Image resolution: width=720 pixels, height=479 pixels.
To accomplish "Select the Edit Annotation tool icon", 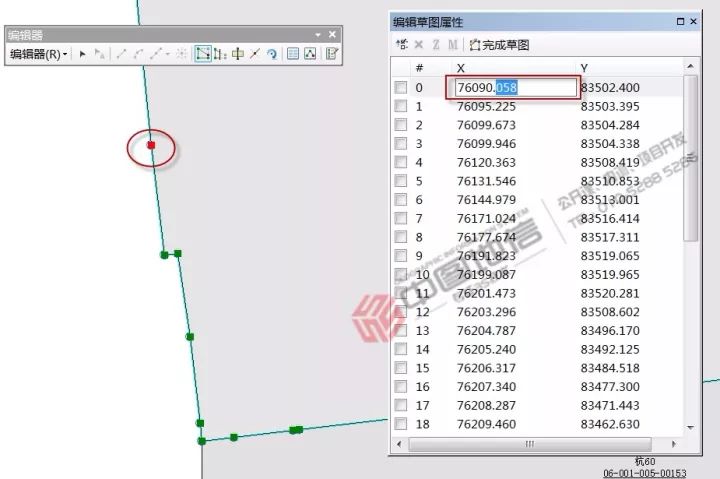I will 99,54.
